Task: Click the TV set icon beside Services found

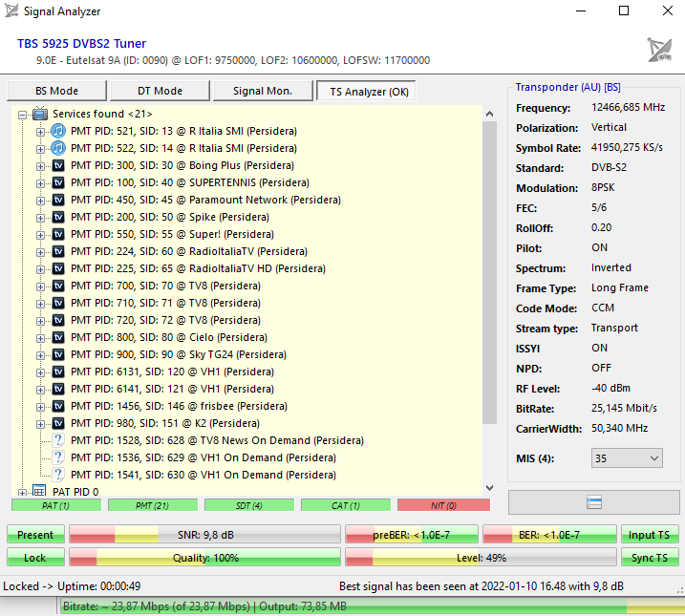Action: tap(40, 114)
